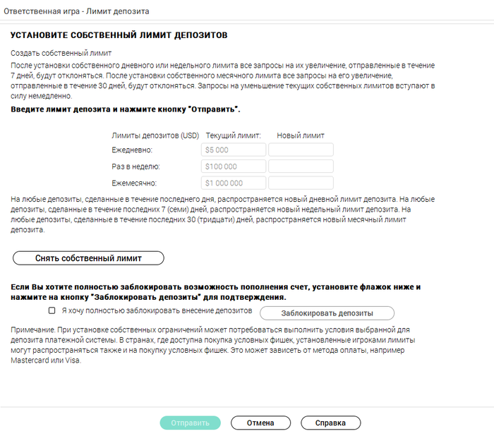494x448 pixels.
Task: Submit with the "Отправить" button
Action: [190, 423]
